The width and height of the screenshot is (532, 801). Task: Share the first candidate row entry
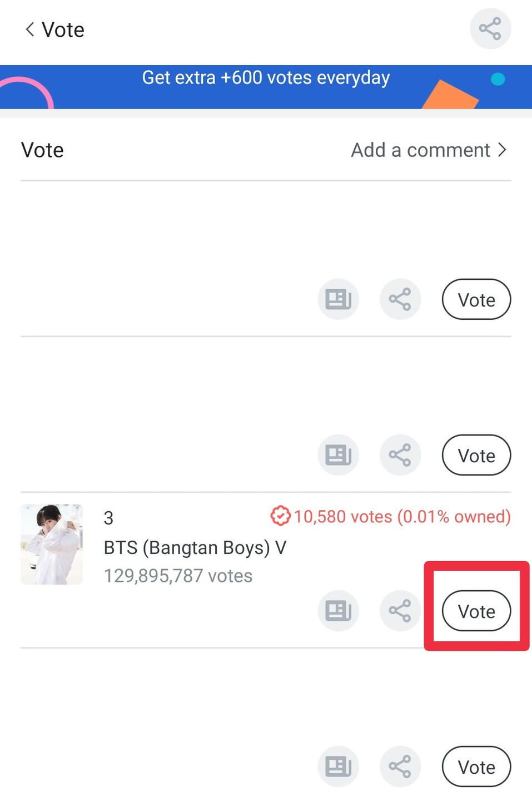click(400, 299)
